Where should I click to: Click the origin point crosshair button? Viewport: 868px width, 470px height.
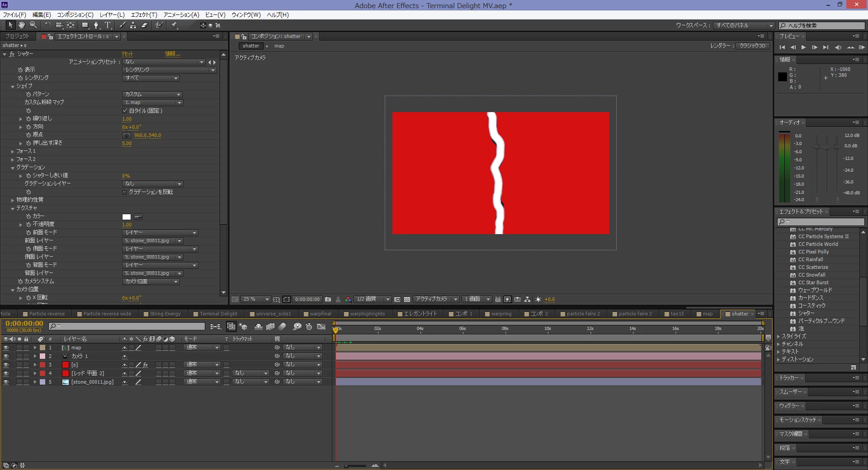point(127,136)
